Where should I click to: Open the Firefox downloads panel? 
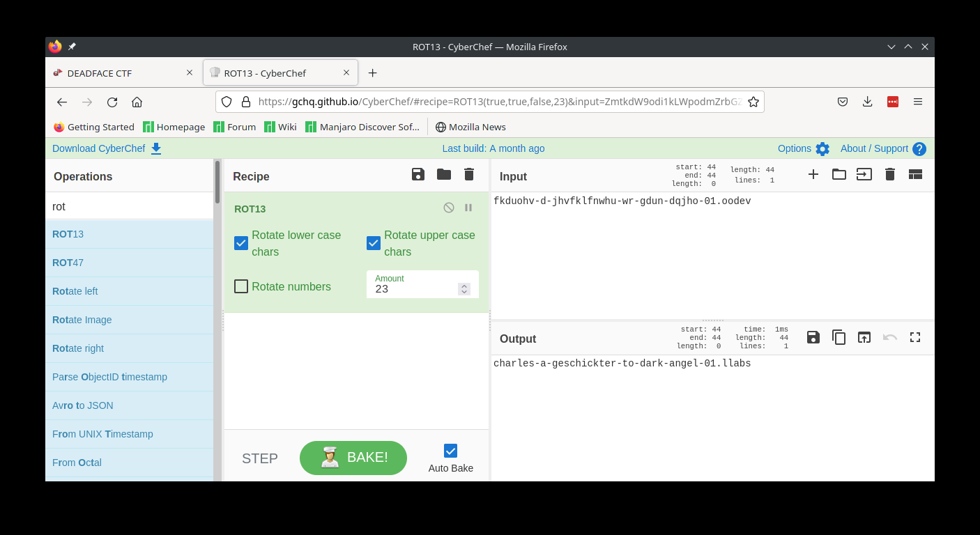click(x=868, y=102)
